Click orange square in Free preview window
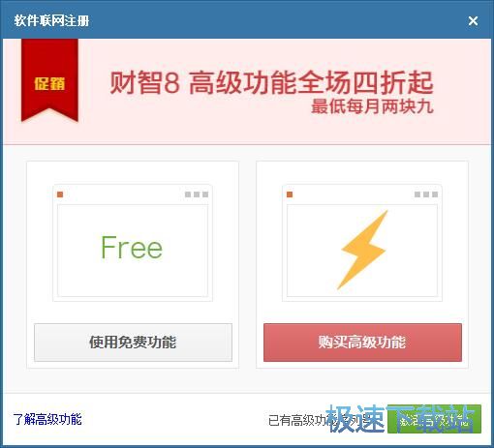This screenshot has width=494, height=448. click(60, 194)
